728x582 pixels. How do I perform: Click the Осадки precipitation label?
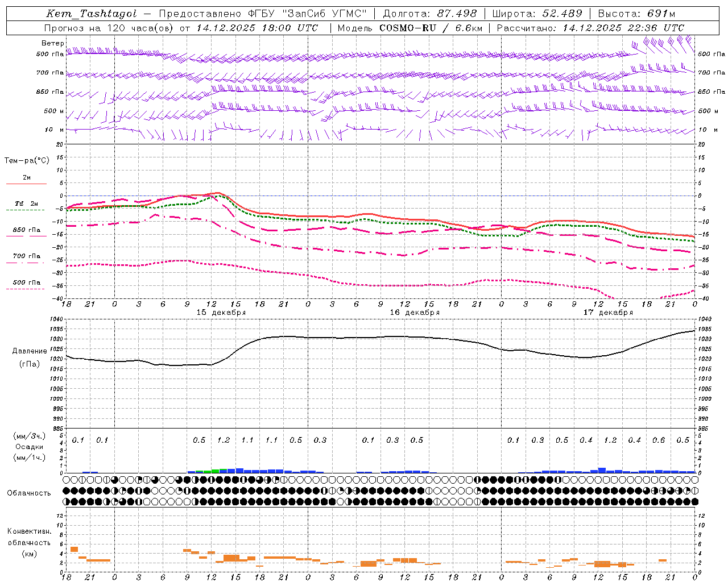click(x=29, y=447)
